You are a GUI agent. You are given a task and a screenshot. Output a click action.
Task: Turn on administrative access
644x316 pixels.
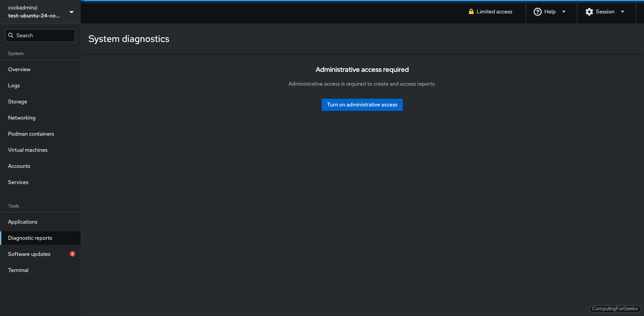[362, 104]
